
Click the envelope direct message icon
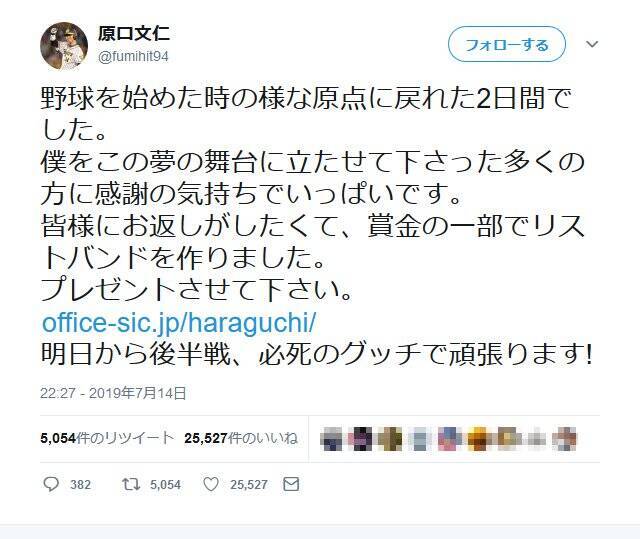click(x=291, y=484)
